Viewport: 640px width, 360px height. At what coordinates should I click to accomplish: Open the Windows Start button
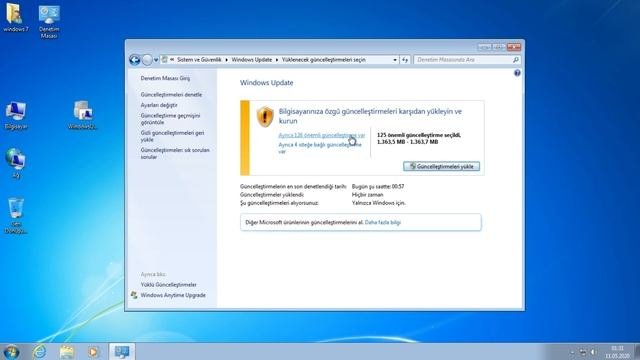(11, 351)
